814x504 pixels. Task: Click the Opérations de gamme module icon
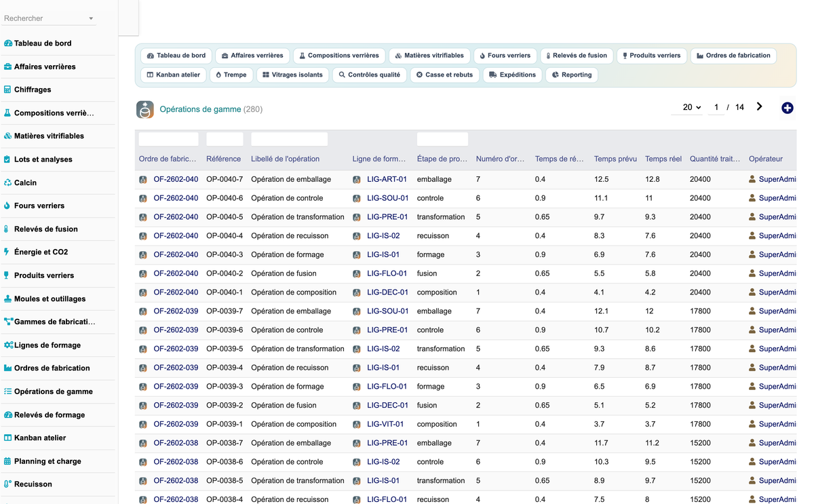pyautogui.click(x=145, y=109)
